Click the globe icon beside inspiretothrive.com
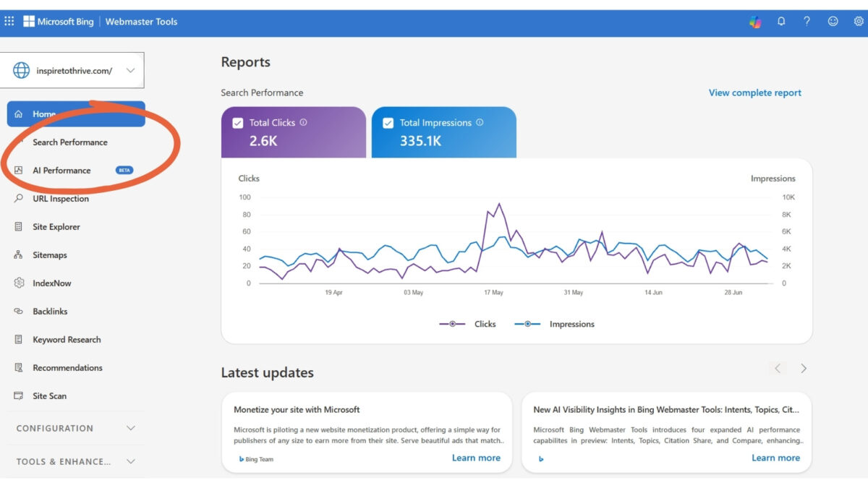Viewport: 868px width, 488px height. 21,71
